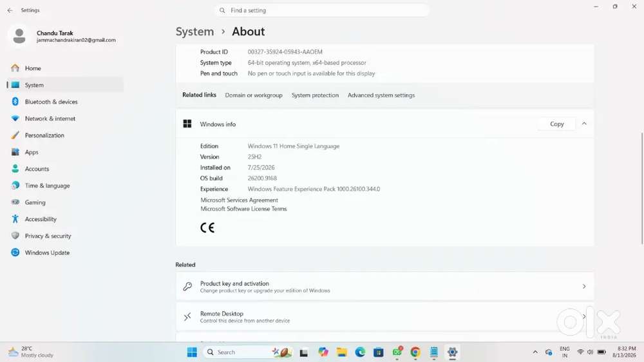Open Remote Desktop settings
This screenshot has width=644, height=362.
(385, 317)
